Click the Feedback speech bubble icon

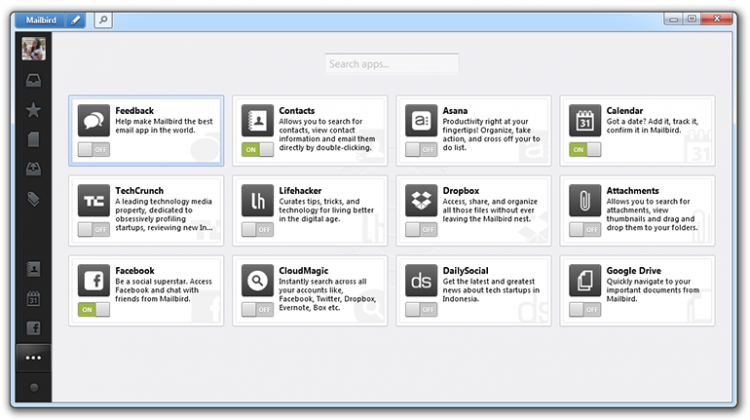tap(94, 121)
